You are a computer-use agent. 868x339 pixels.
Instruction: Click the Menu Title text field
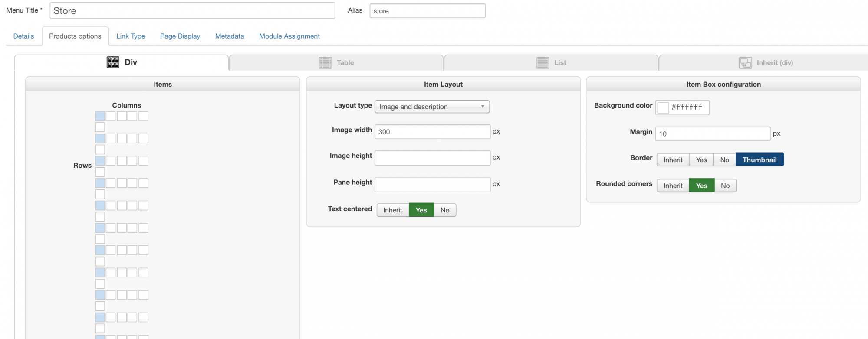tap(192, 11)
